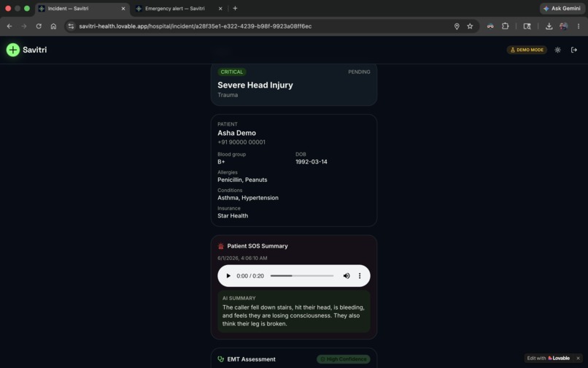Click the conditions Asthma, Hypertension
This screenshot has width=588, height=368.
(x=248, y=198)
